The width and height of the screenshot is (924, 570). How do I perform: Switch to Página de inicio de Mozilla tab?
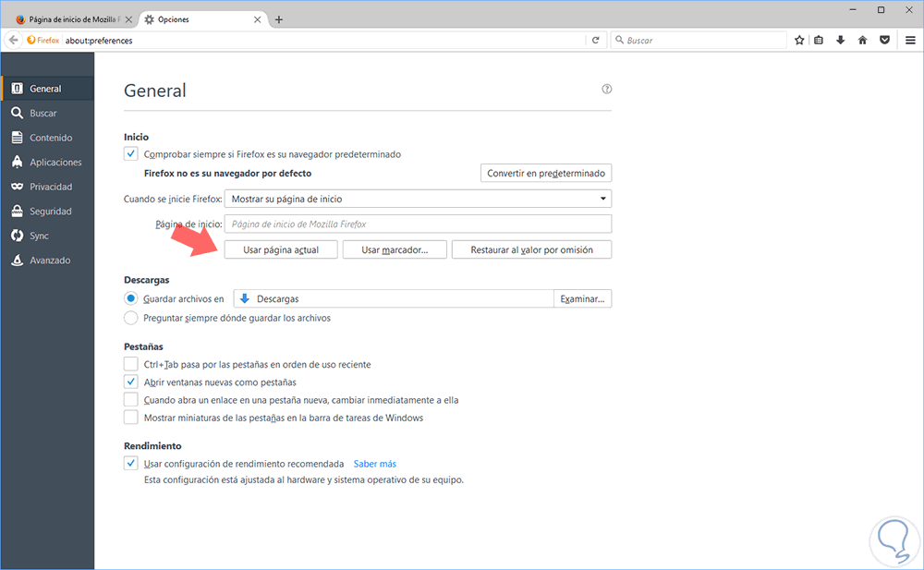pos(72,19)
